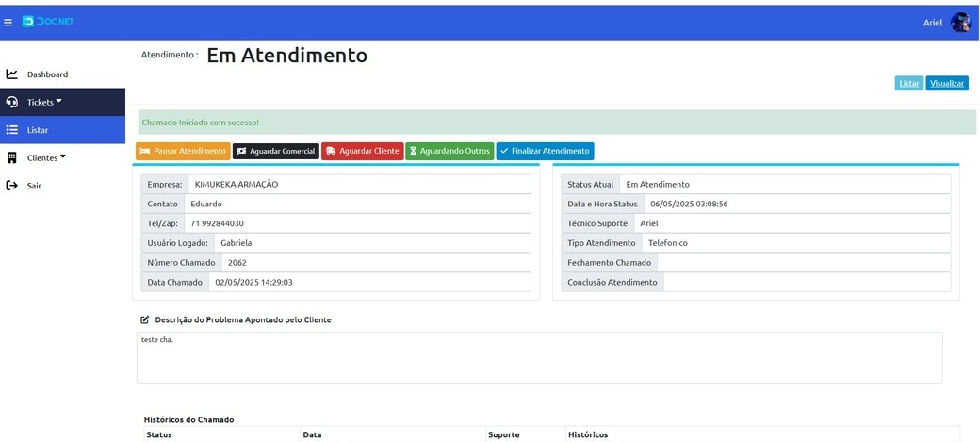980x442 pixels.
Task: Click the 'Em Atendimento' page heading
Action: 286,56
